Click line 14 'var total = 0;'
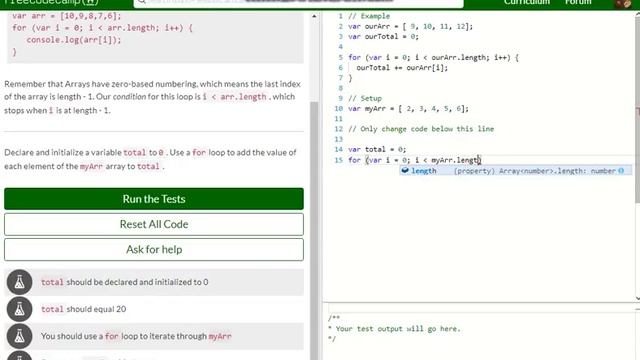The height and width of the screenshot is (360, 640). pos(377,149)
